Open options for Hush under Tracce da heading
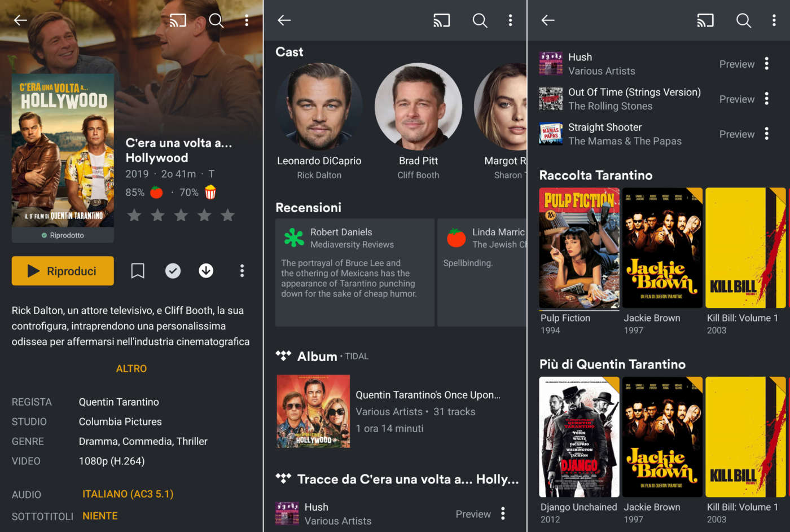 tap(503, 513)
